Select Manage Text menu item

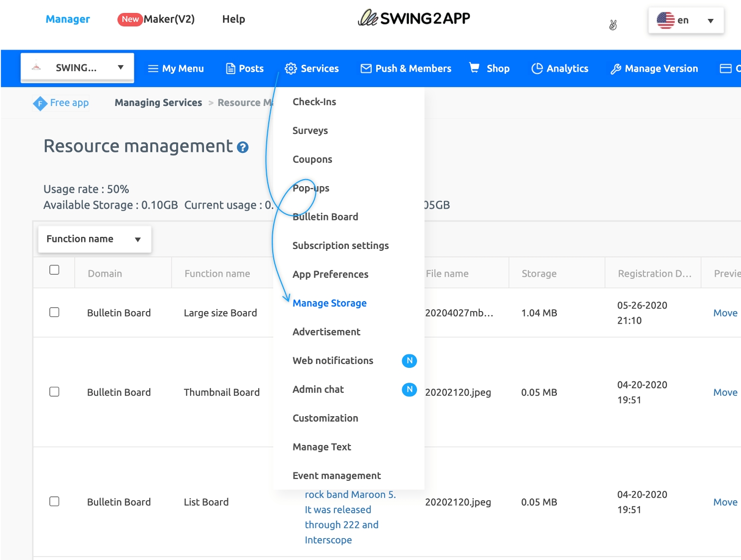(x=322, y=447)
